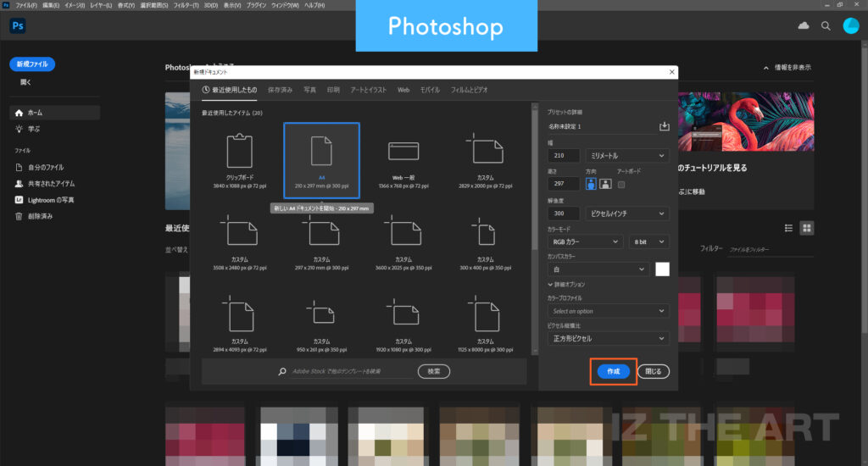This screenshot has height=466, width=868.
Task: Click the save preset icon beside document name
Action: (665, 126)
